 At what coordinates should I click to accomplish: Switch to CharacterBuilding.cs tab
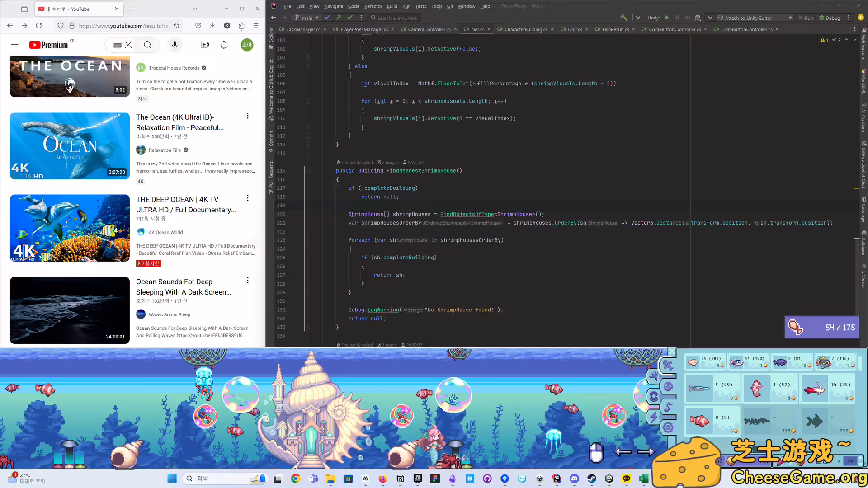point(525,29)
